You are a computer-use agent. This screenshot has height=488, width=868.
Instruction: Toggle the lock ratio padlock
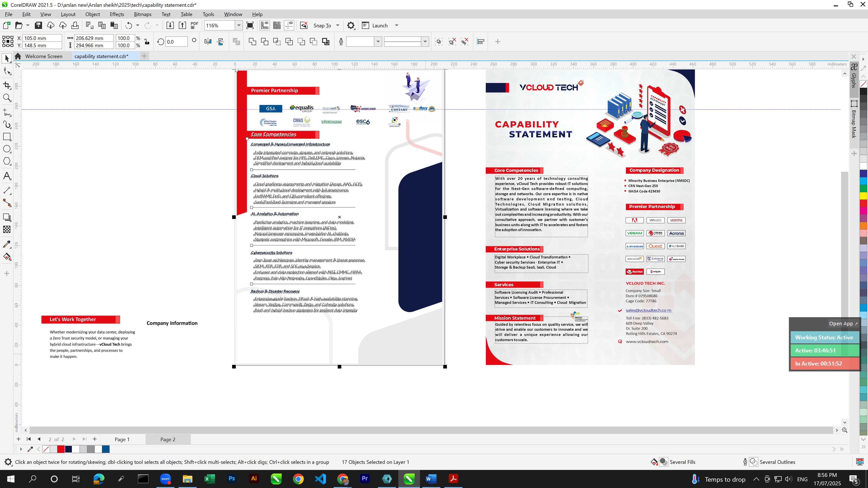point(147,42)
